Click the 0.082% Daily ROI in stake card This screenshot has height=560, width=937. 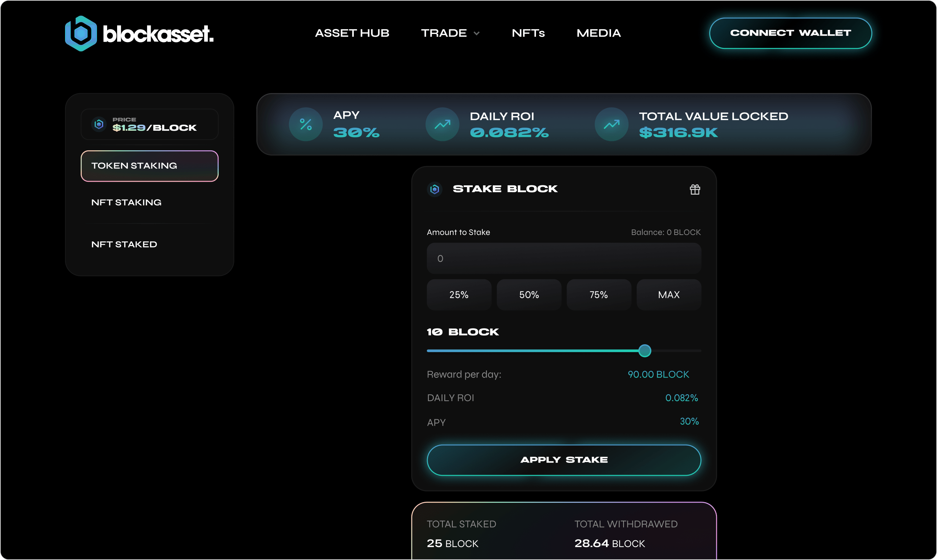pos(681,398)
